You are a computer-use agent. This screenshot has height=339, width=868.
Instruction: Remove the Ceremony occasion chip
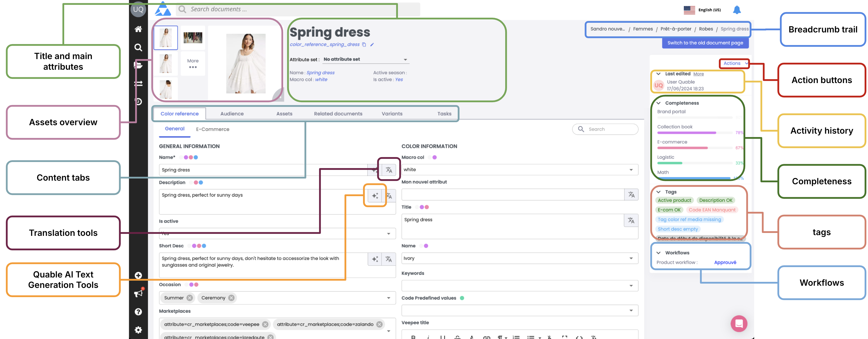coord(231,298)
